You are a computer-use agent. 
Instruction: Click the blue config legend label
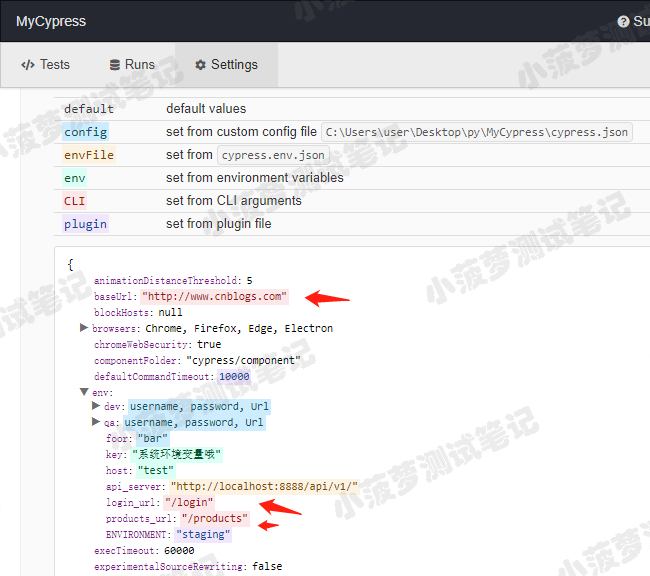[85, 132]
